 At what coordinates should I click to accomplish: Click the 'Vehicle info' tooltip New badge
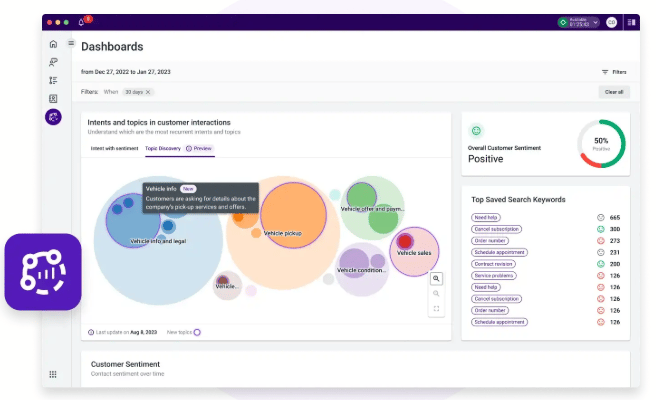tap(188, 189)
